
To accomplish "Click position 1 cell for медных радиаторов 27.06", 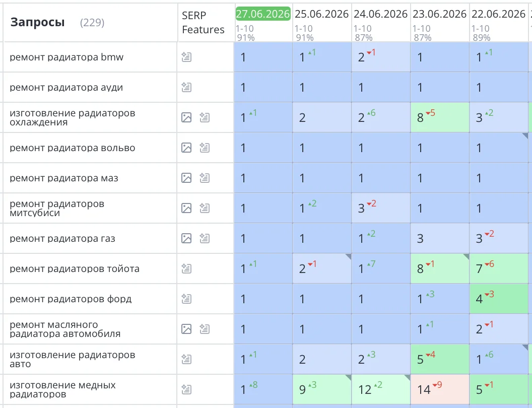I will click(263, 389).
